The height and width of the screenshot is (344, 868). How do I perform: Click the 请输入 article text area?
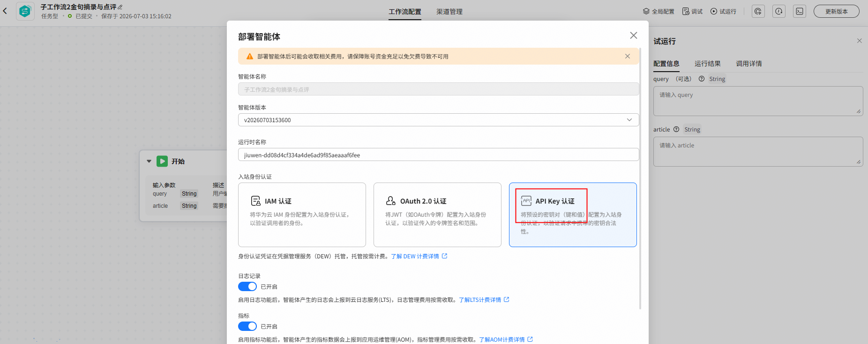[x=758, y=152]
